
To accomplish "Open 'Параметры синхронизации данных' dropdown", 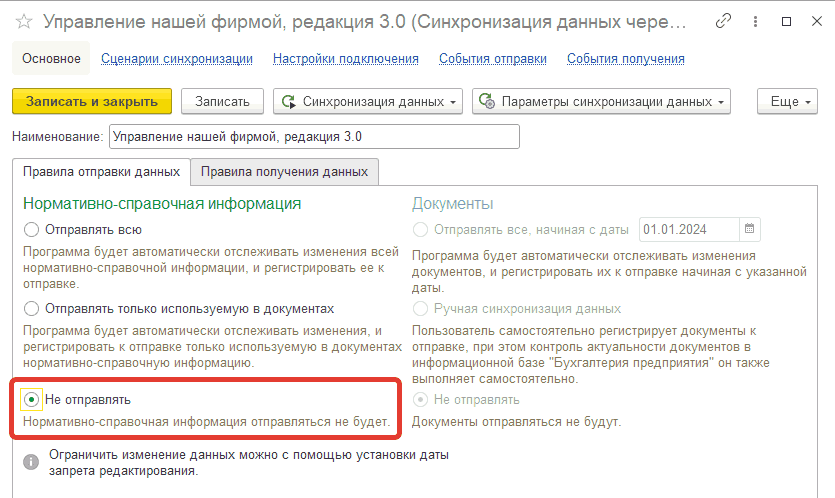I will click(x=601, y=101).
